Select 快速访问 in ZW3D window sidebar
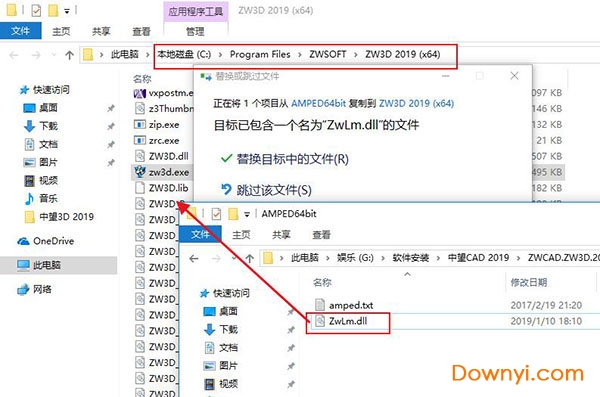Screen dimensions: 600x397 point(44,90)
